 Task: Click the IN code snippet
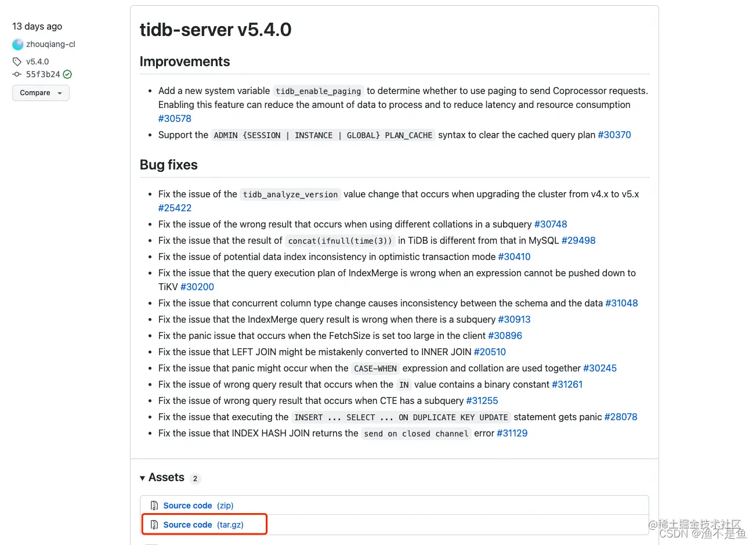(404, 385)
